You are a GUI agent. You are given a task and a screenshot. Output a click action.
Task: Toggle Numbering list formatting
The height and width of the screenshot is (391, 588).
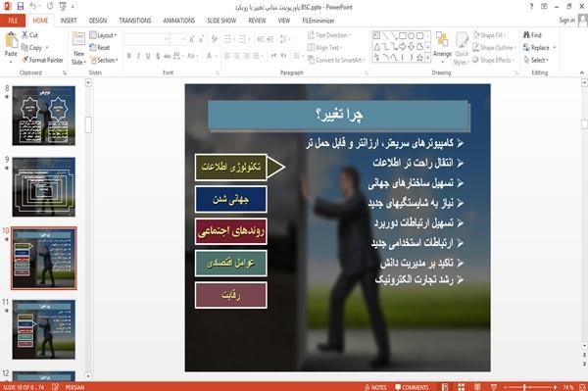click(243, 39)
